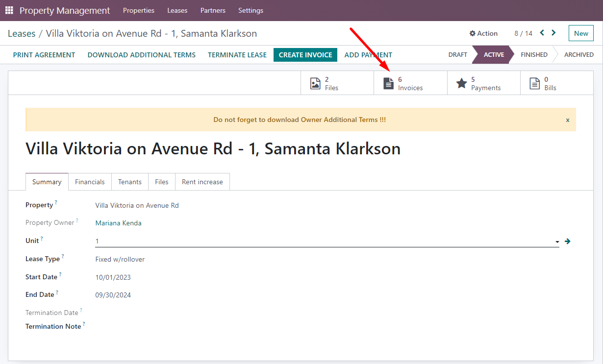Open Unit record via arrow link icon
This screenshot has width=603, height=364.
(567, 241)
